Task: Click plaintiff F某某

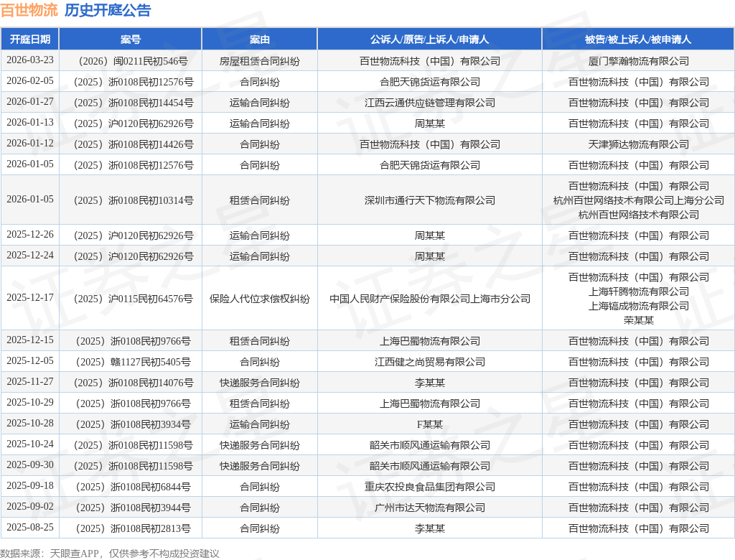Action: click(x=430, y=424)
